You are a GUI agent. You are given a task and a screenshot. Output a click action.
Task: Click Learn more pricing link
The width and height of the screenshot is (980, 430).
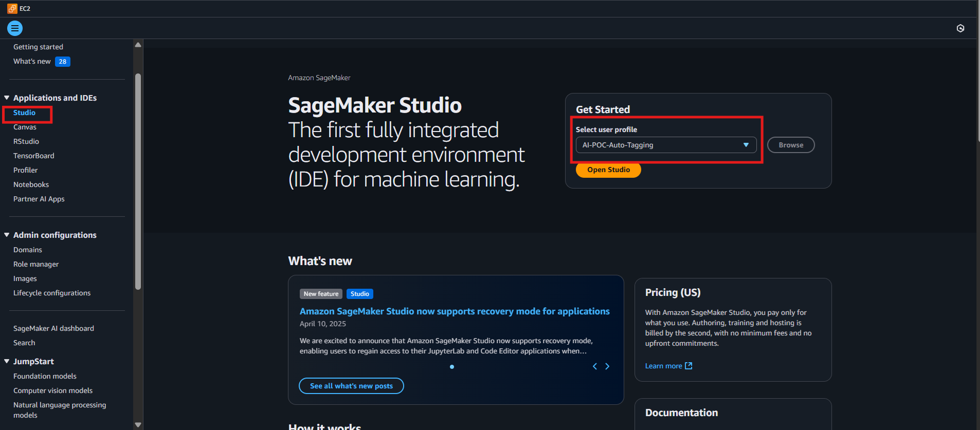pyautogui.click(x=663, y=366)
